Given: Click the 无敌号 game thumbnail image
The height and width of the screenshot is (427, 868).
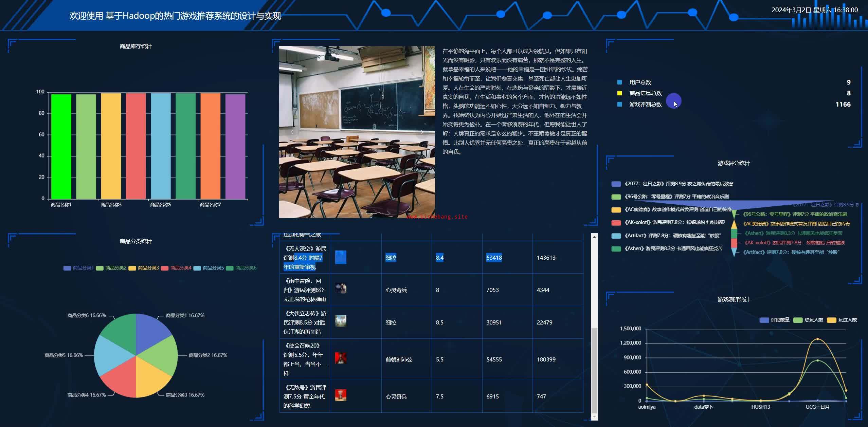Looking at the screenshot, I should pos(341,395).
